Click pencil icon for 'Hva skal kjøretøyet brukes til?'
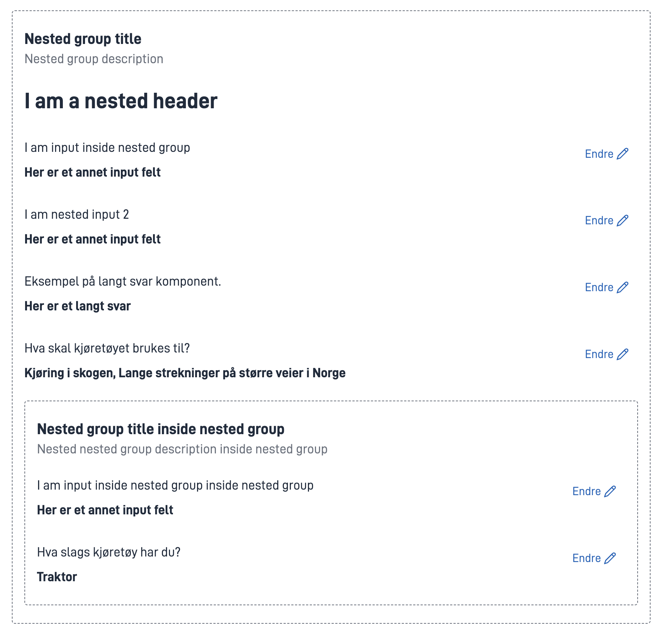This screenshot has width=672, height=640. tap(622, 354)
